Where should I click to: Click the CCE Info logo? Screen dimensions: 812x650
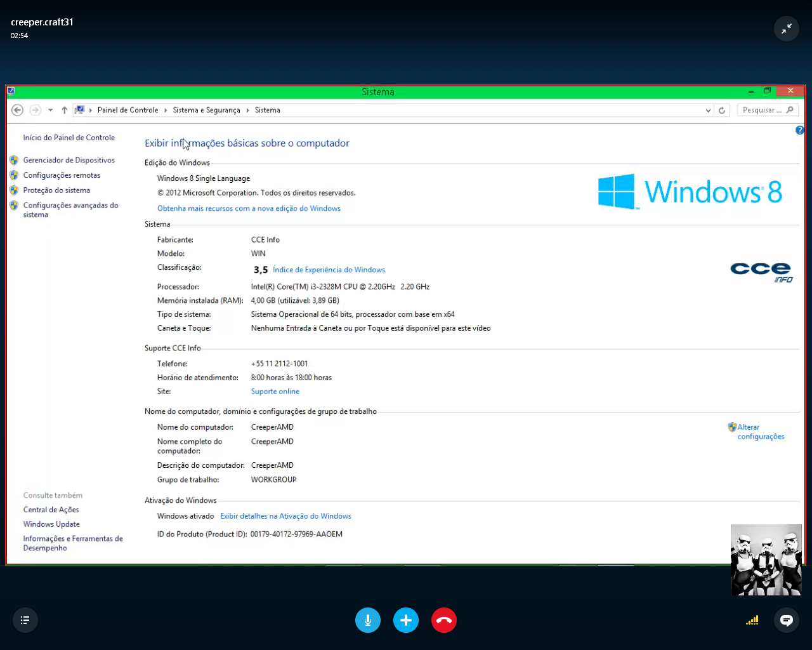(x=761, y=272)
